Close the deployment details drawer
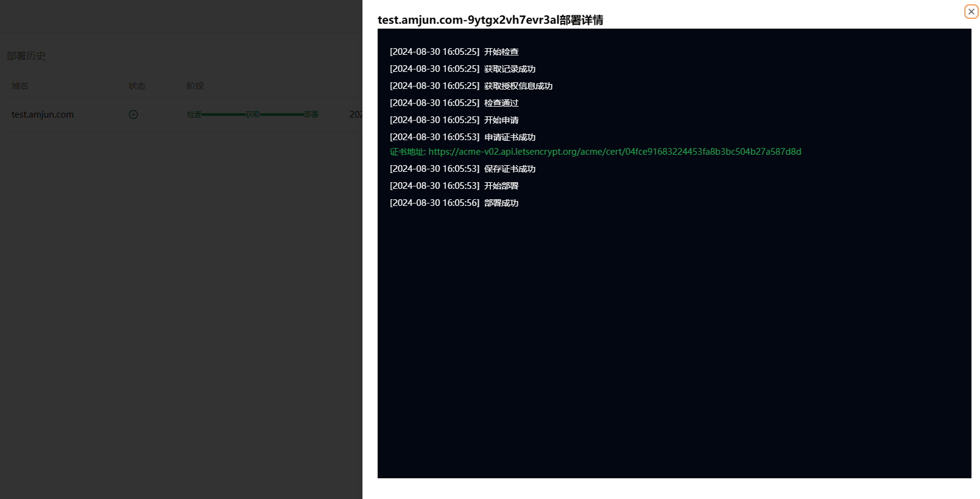 [x=971, y=12]
